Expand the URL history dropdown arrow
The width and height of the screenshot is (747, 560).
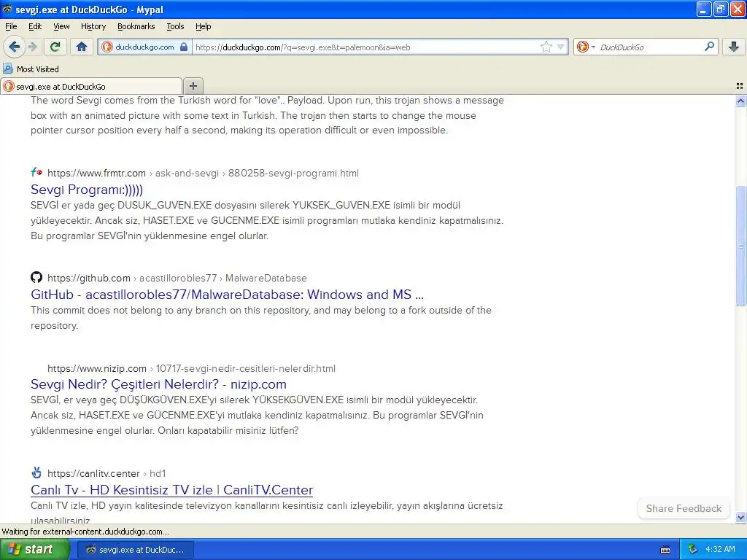(x=561, y=47)
